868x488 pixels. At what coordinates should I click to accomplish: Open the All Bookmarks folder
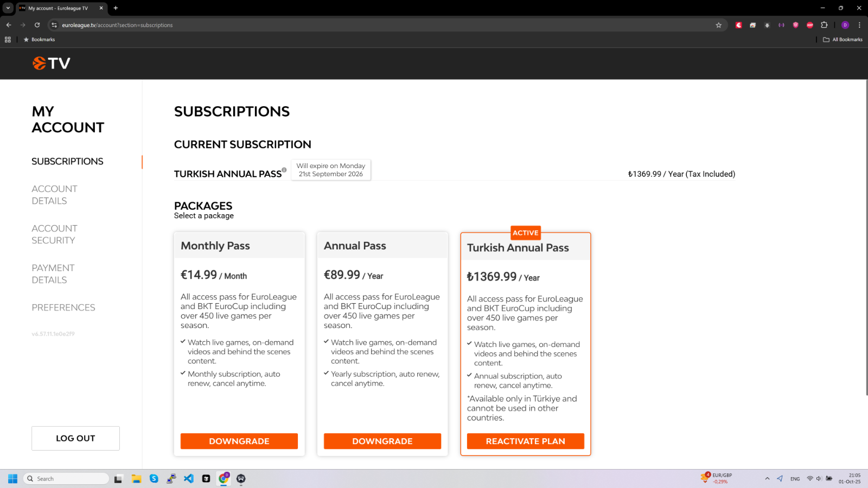tap(843, 40)
